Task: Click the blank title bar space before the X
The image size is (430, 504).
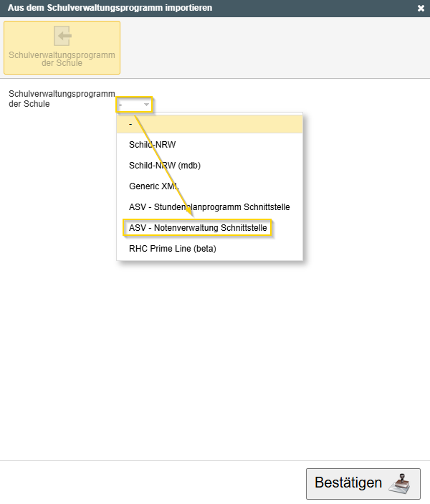Action: [322, 8]
